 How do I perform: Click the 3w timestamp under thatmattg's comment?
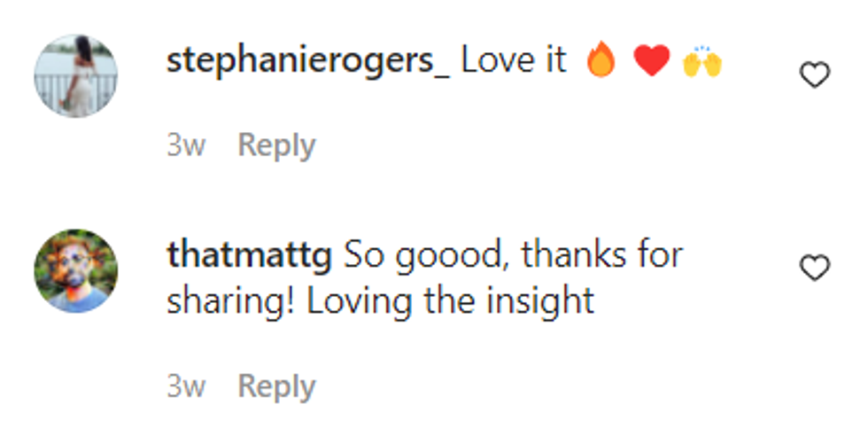point(186,386)
